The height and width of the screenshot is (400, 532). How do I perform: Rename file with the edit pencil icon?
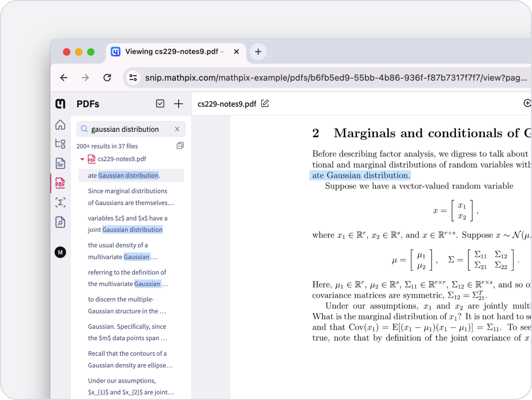tap(265, 103)
